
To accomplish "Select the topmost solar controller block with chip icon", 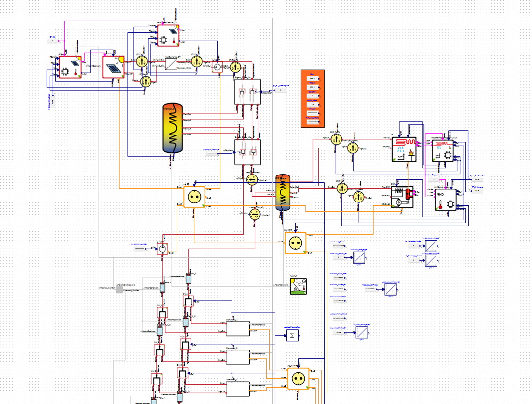I will (168, 35).
